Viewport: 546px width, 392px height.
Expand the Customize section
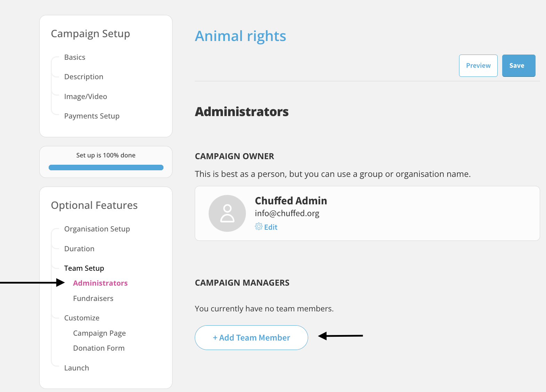(x=82, y=318)
